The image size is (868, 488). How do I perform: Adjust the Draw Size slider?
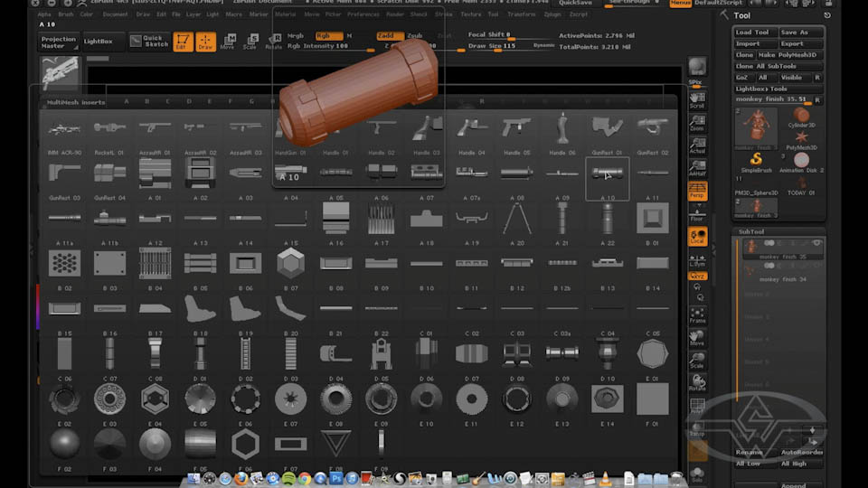(511, 46)
